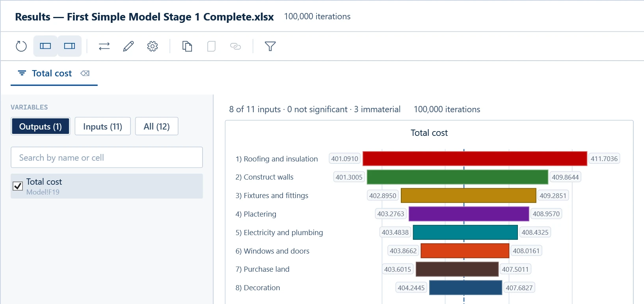Focus the Search by name or cell field
The width and height of the screenshot is (644, 304).
pos(107,158)
